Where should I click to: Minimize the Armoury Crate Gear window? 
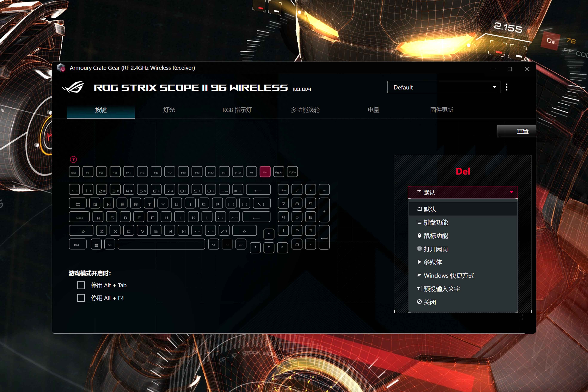point(493,69)
